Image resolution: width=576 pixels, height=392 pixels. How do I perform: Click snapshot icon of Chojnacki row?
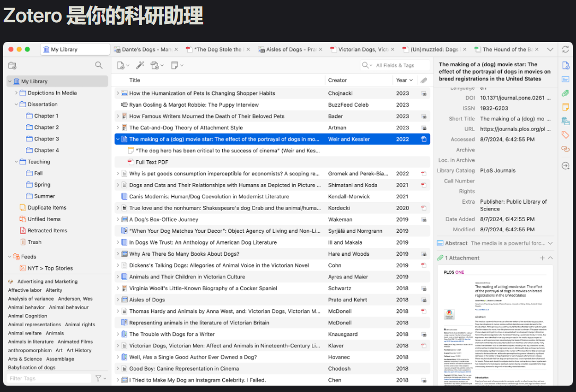424,93
